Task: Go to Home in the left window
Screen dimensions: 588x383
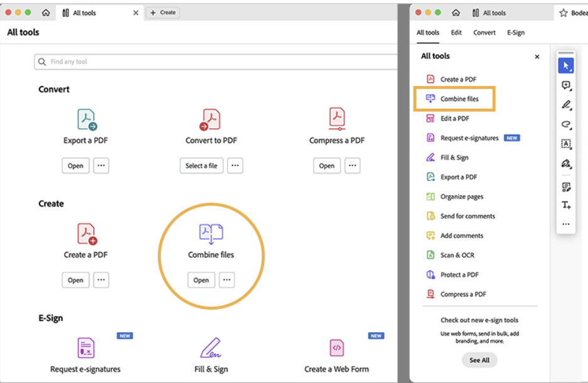Action: point(46,13)
